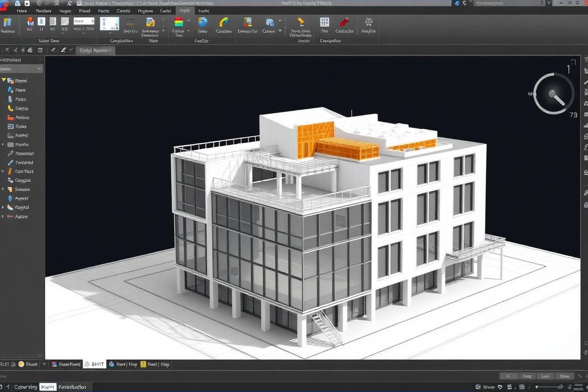Click the white text box in the ribbon
This screenshot has height=392, width=588.
click(x=84, y=21)
